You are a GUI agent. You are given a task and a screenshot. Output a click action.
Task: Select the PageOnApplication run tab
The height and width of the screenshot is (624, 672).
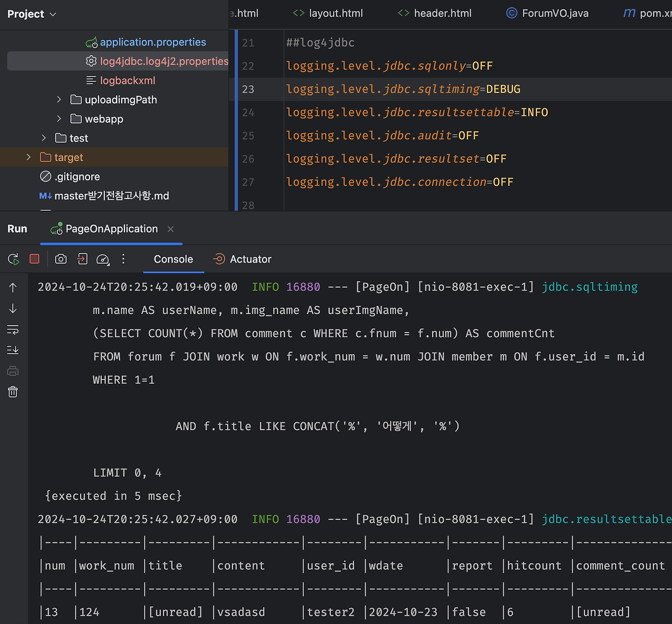click(111, 229)
